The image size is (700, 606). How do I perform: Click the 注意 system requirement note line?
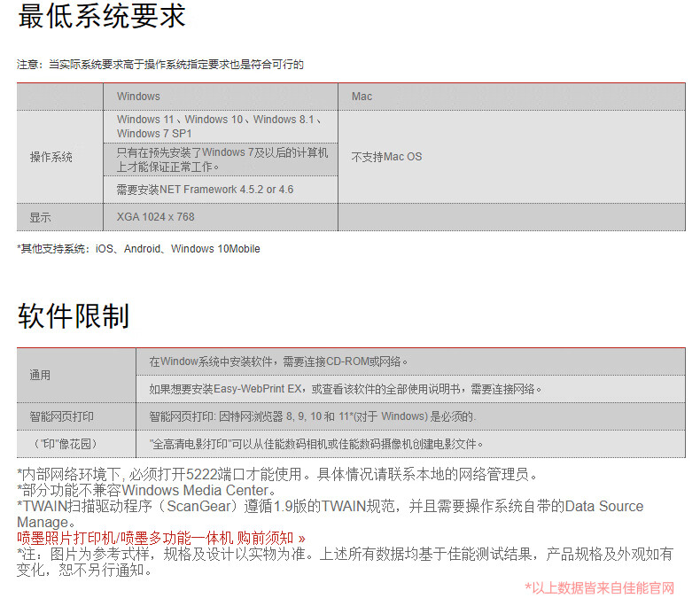click(x=160, y=65)
